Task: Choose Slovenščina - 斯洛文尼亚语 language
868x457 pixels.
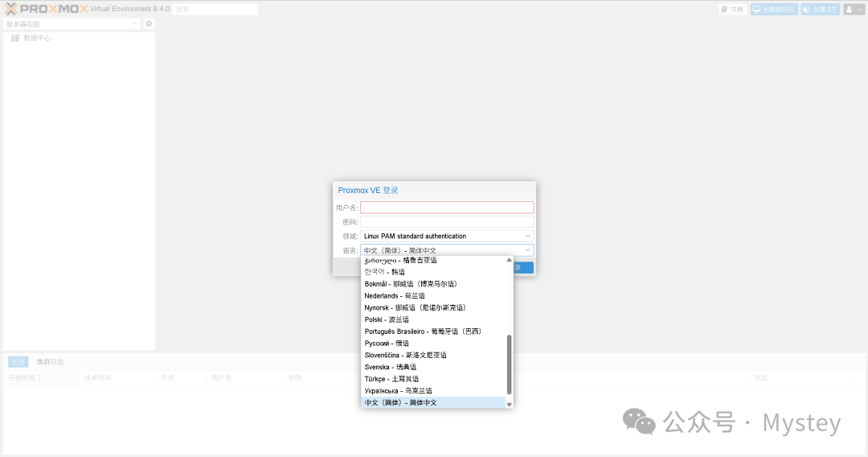Action: 433,355
